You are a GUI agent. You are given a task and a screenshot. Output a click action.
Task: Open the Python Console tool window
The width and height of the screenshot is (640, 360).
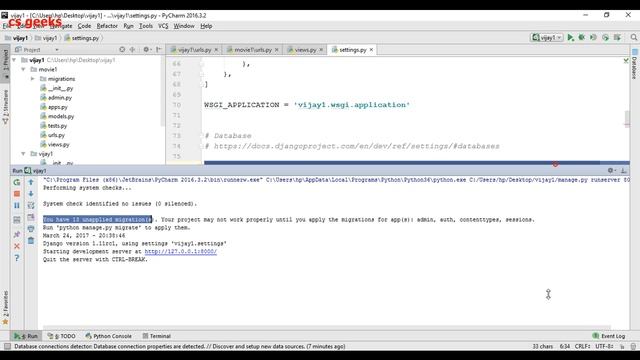click(109, 336)
